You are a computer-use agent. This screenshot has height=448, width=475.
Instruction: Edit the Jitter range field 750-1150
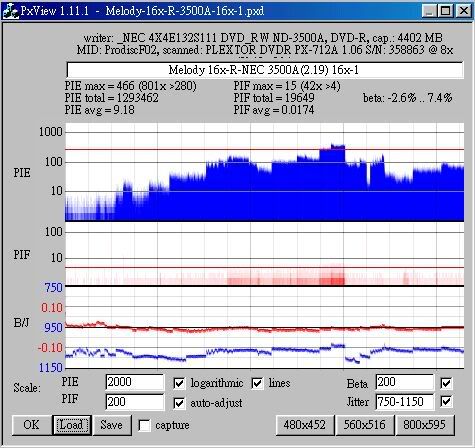click(405, 402)
